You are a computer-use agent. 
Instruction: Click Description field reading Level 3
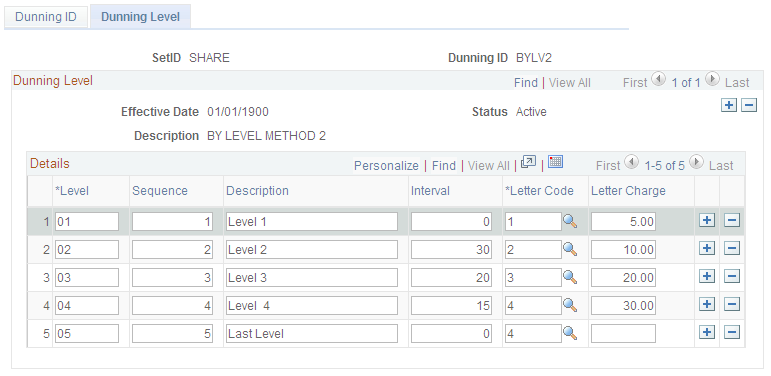click(x=312, y=278)
